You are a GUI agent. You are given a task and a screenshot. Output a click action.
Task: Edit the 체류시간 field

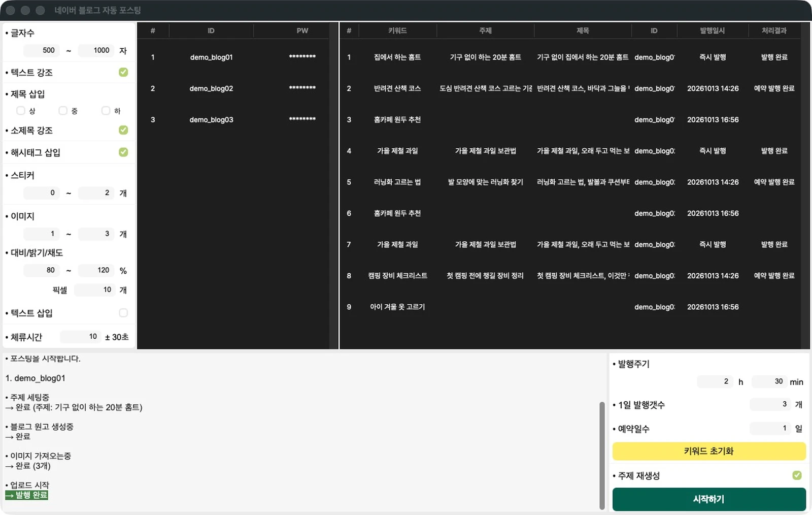(x=81, y=337)
